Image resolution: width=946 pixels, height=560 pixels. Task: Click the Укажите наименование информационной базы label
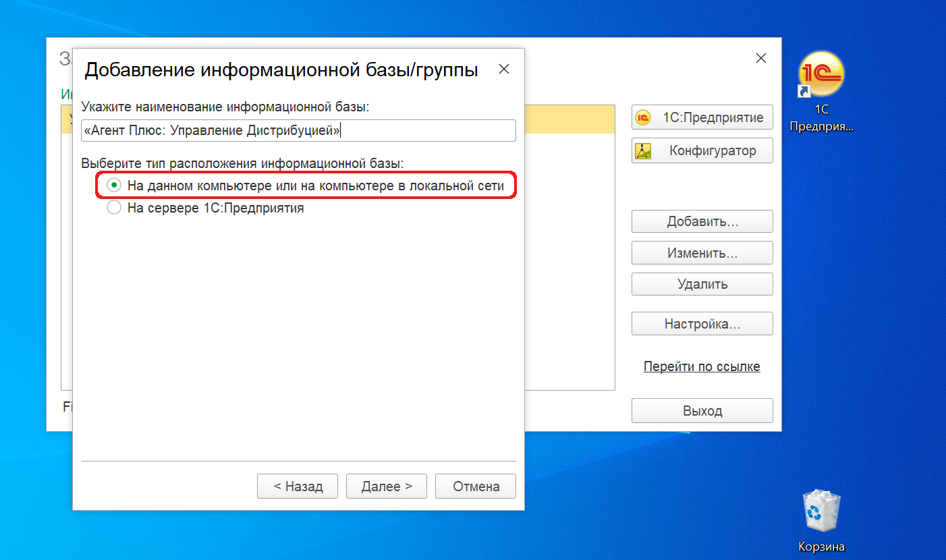(225, 107)
